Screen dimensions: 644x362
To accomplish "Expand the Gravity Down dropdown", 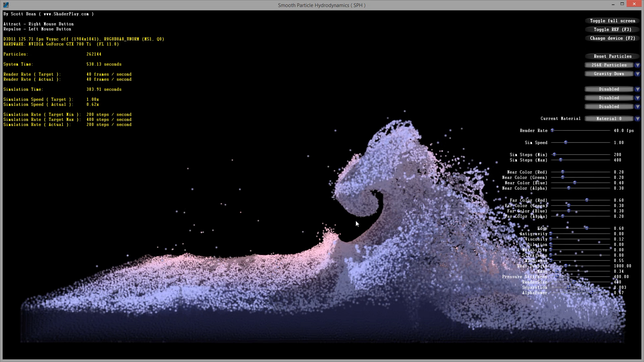I will (x=638, y=74).
